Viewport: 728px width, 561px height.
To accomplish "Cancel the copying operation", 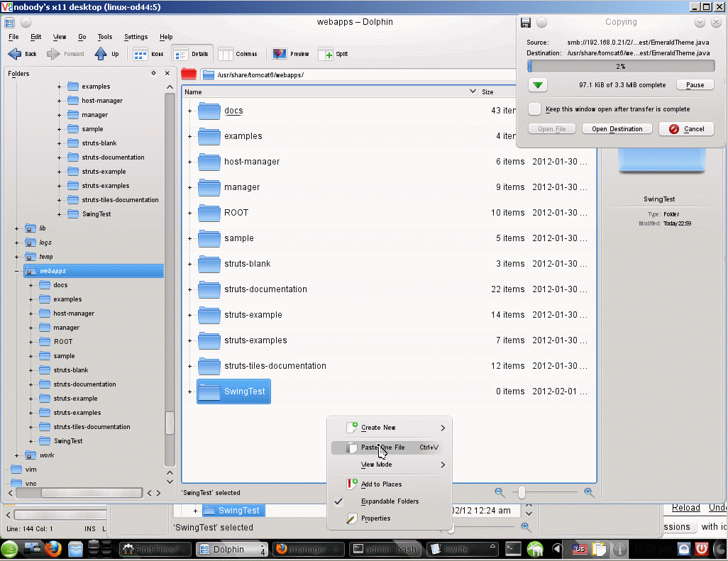I will (686, 129).
